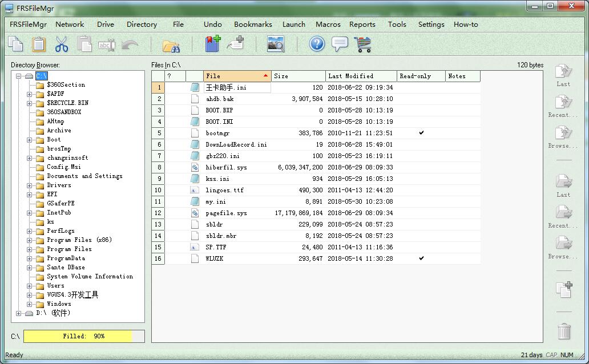Toggle read-only checkmark for WLUZK
Image resolution: width=589 pixels, height=364 pixels.
[x=421, y=258]
